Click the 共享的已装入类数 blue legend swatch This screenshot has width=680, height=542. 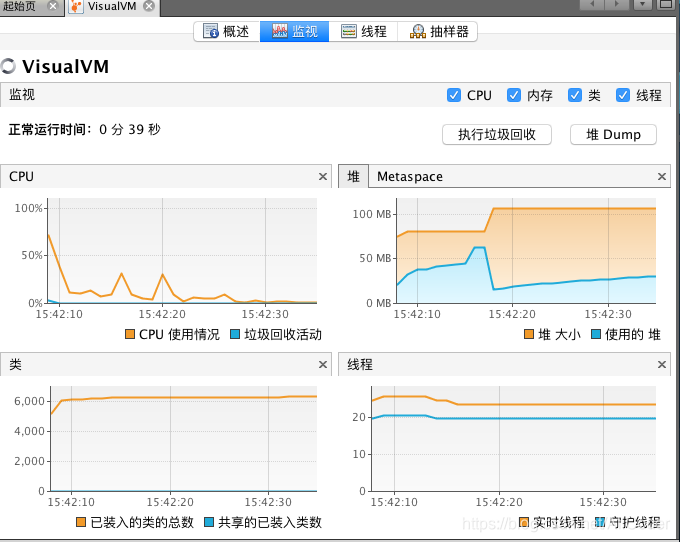click(209, 522)
